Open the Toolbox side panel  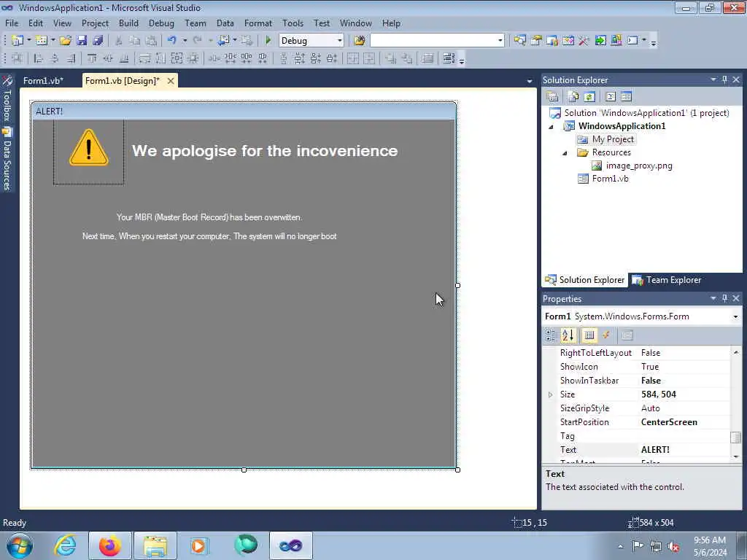point(7,98)
